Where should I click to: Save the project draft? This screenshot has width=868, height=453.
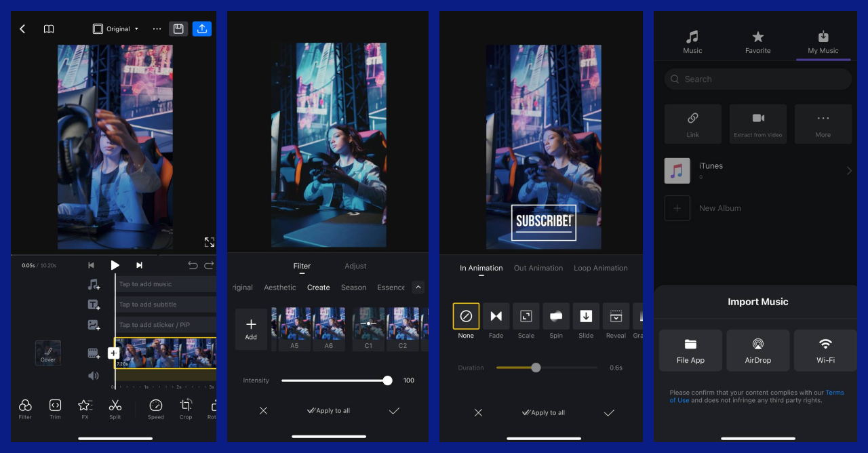click(178, 28)
